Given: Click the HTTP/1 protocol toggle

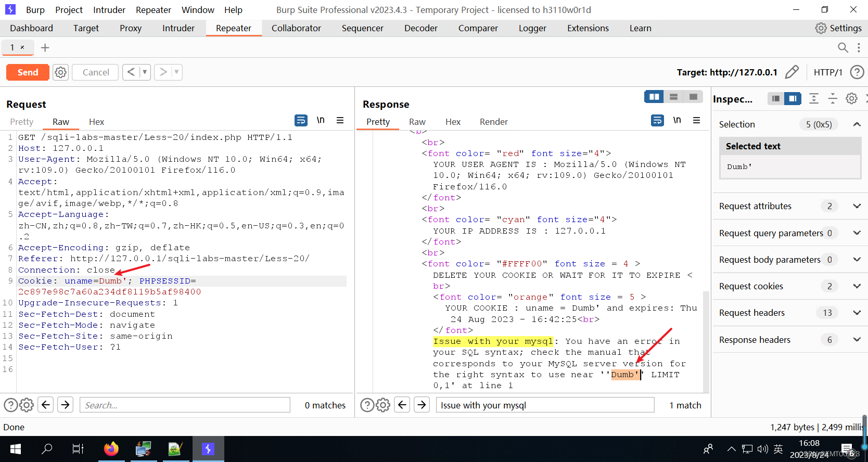Looking at the screenshot, I should click(828, 72).
